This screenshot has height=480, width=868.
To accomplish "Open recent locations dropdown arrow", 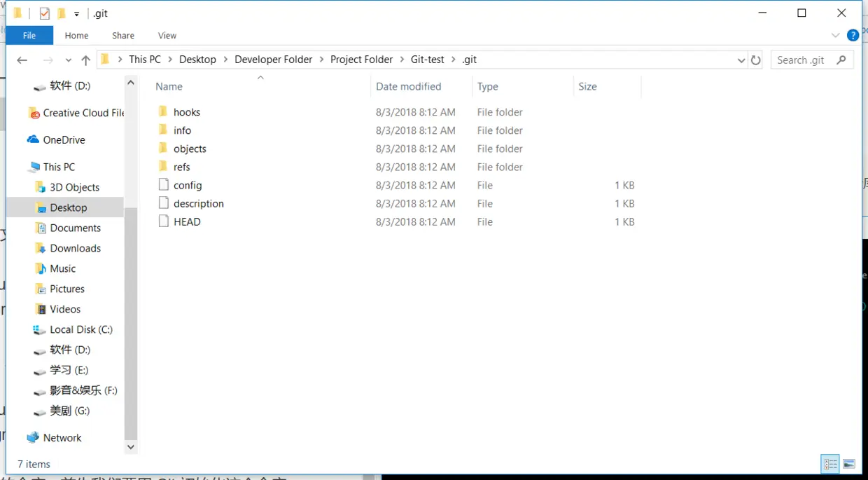I will click(68, 60).
